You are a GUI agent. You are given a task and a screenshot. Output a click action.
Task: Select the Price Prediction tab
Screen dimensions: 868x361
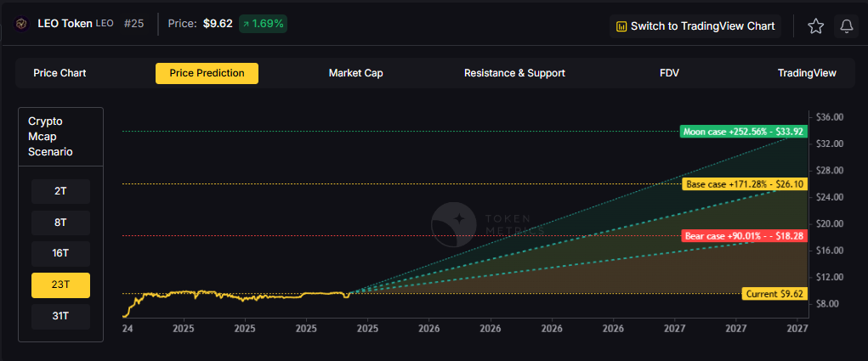(207, 73)
